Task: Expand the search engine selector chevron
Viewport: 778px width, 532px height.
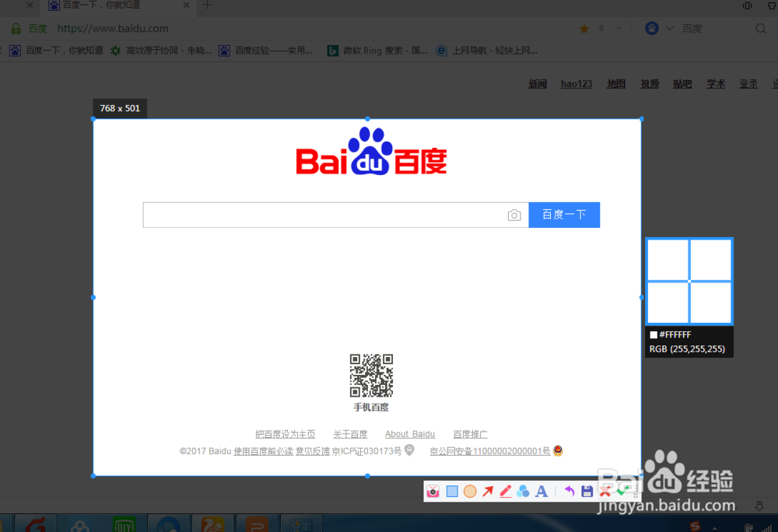Action: (670, 28)
